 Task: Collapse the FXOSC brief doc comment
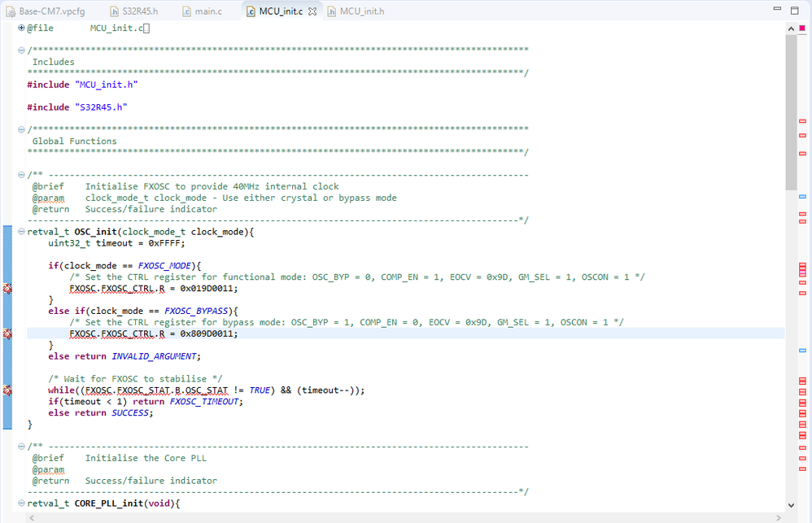[x=21, y=175]
